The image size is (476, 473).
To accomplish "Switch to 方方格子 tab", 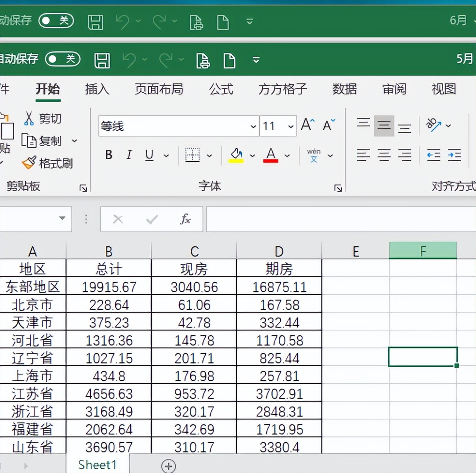I will click(x=283, y=89).
